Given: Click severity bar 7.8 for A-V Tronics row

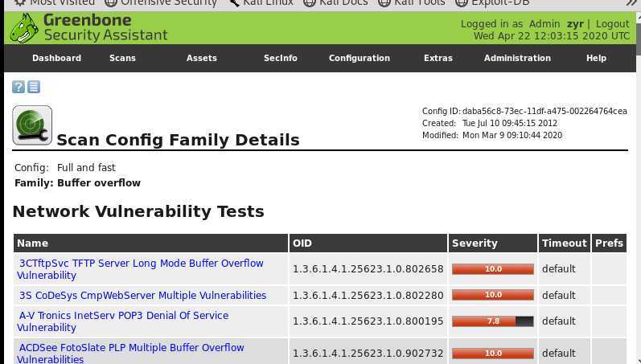Looking at the screenshot, I should tap(492, 321).
